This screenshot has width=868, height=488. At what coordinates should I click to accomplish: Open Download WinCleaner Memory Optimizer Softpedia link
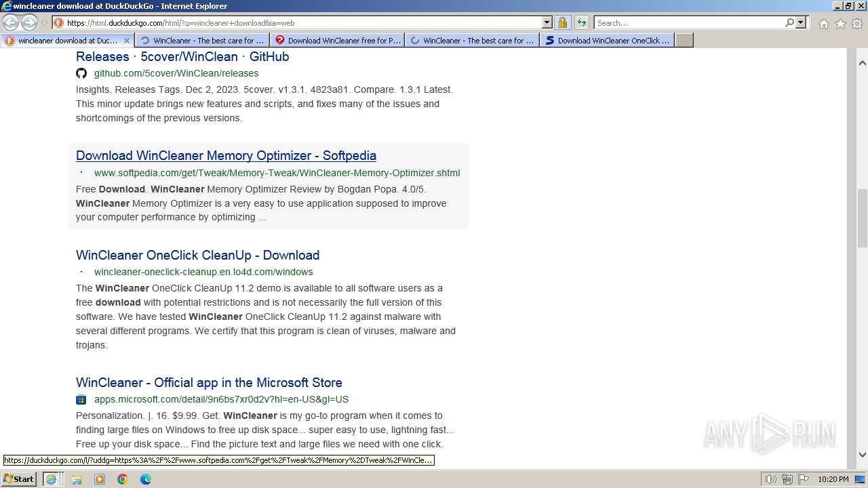[x=226, y=155]
